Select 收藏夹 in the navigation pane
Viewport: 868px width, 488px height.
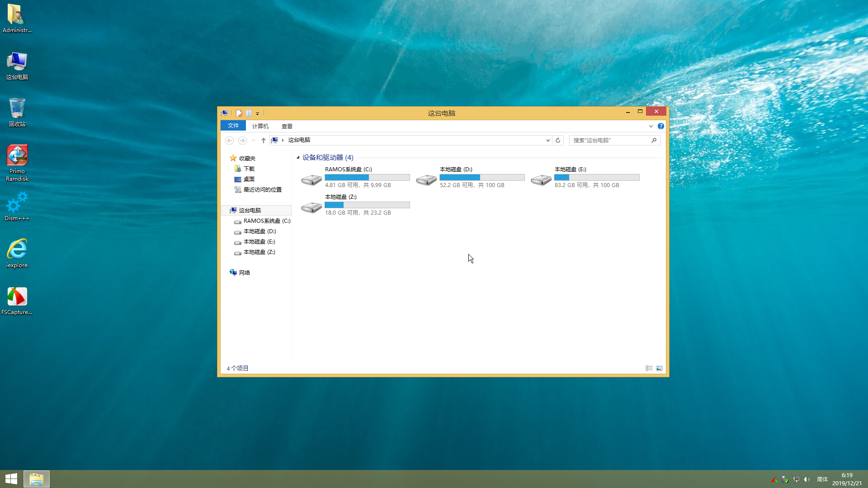coord(247,159)
